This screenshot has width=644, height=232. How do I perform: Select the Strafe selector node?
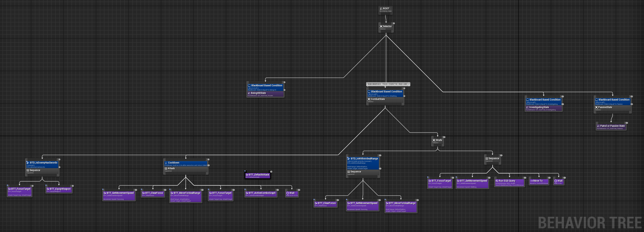(437, 141)
